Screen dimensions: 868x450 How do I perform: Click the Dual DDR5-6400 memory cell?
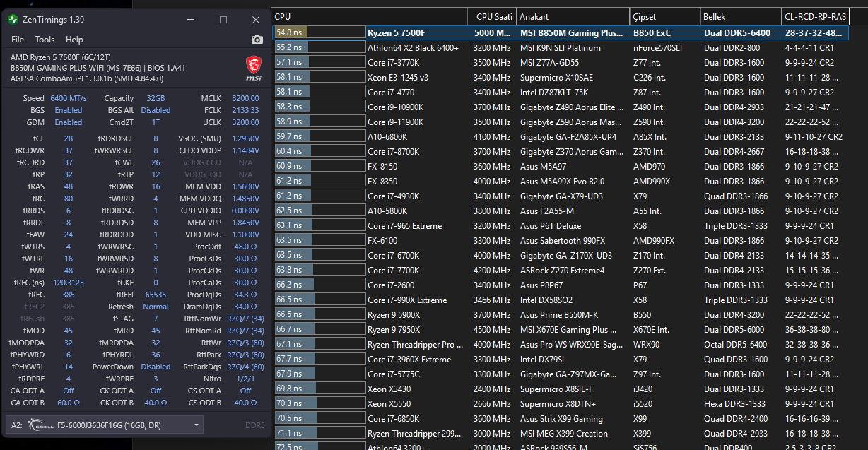(738, 32)
